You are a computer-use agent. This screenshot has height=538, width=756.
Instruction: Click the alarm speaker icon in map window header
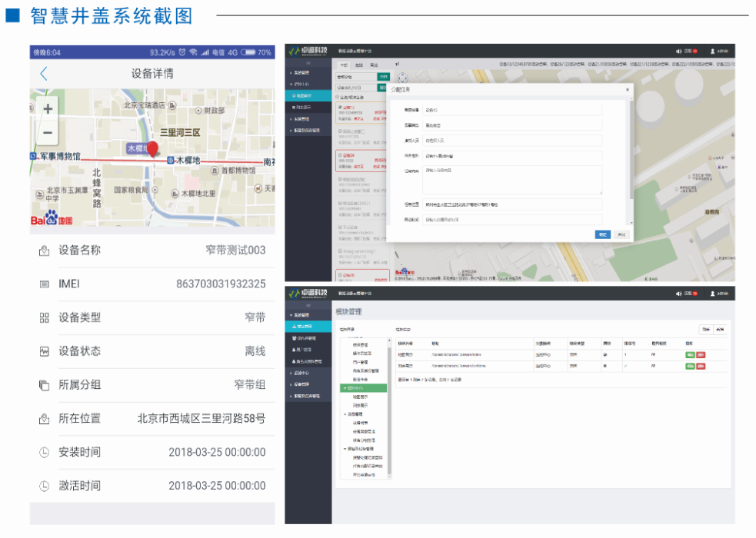(678, 51)
